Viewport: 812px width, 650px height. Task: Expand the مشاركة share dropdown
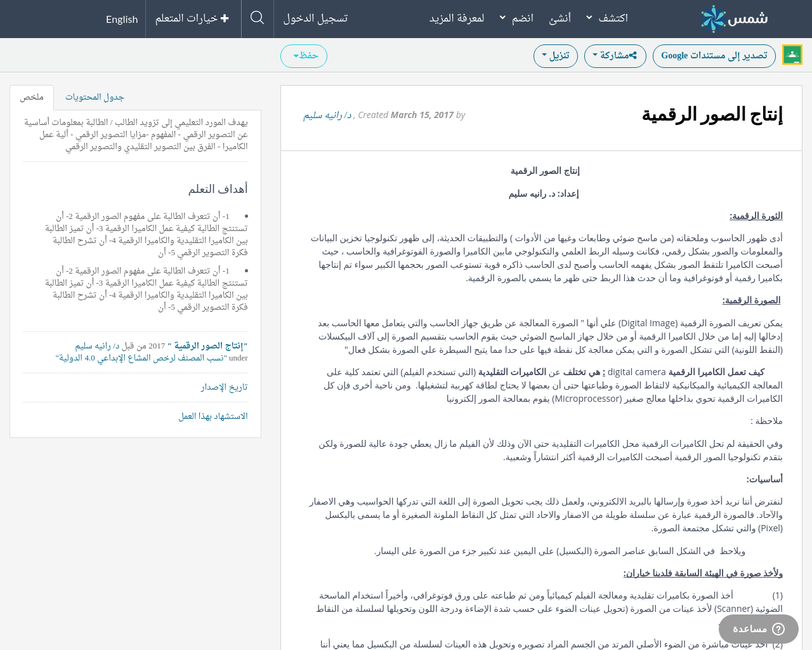click(615, 56)
